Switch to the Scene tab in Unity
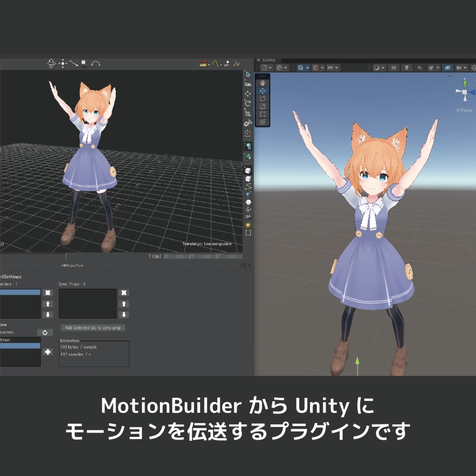Screen dimensions: 476x476 pos(268,60)
